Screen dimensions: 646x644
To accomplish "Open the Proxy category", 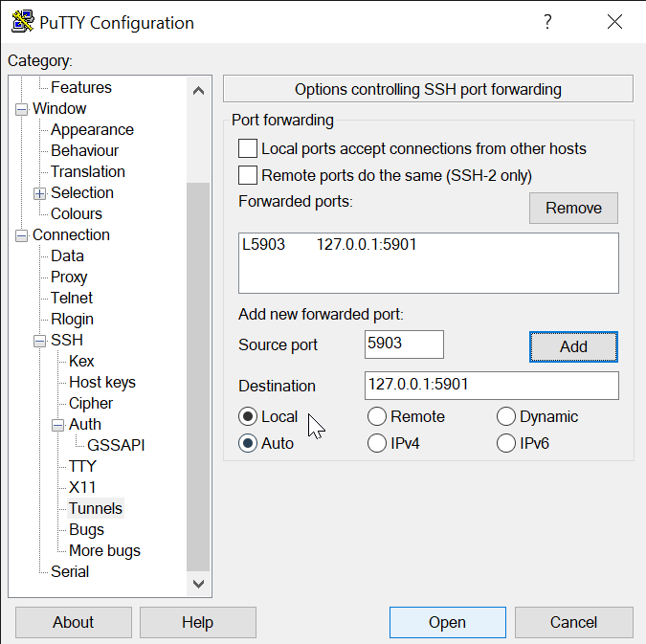I will point(69,277).
